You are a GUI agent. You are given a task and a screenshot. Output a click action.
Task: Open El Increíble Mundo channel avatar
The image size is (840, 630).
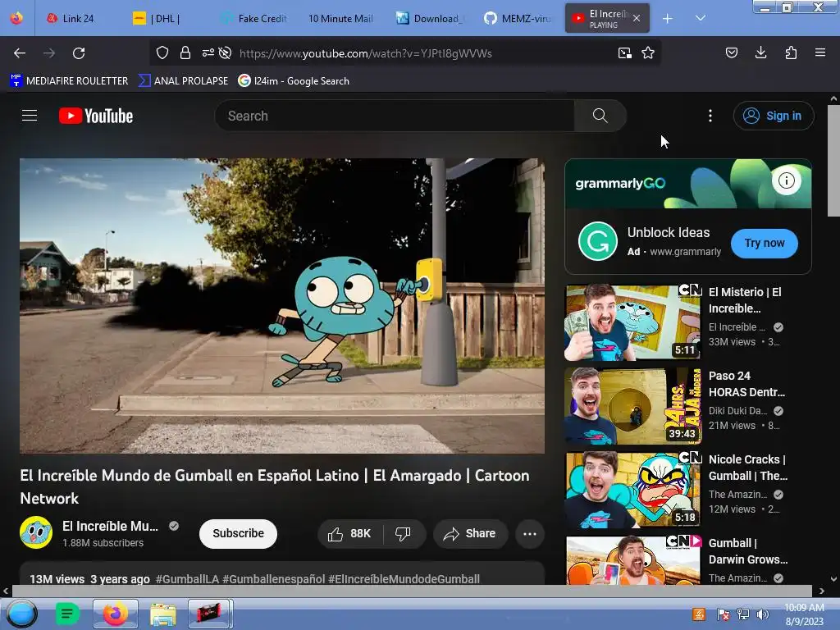[x=36, y=533]
